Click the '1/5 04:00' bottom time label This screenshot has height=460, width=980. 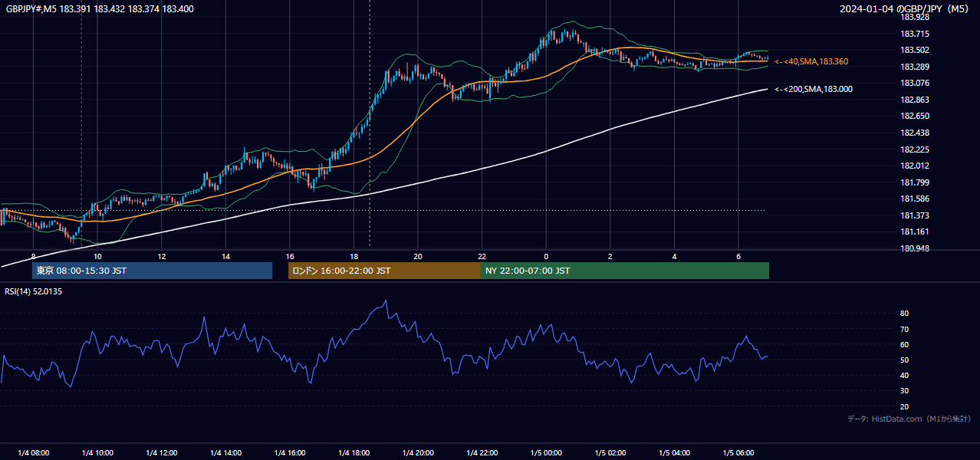674,452
